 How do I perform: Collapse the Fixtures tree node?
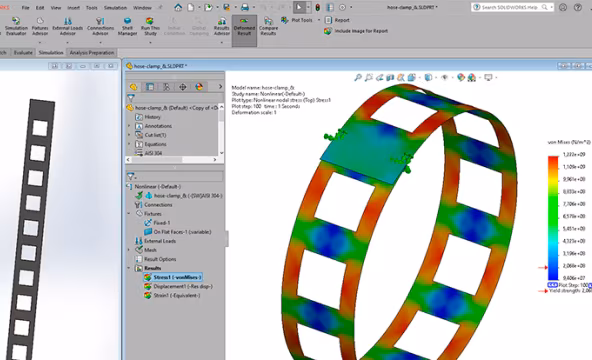point(129,214)
